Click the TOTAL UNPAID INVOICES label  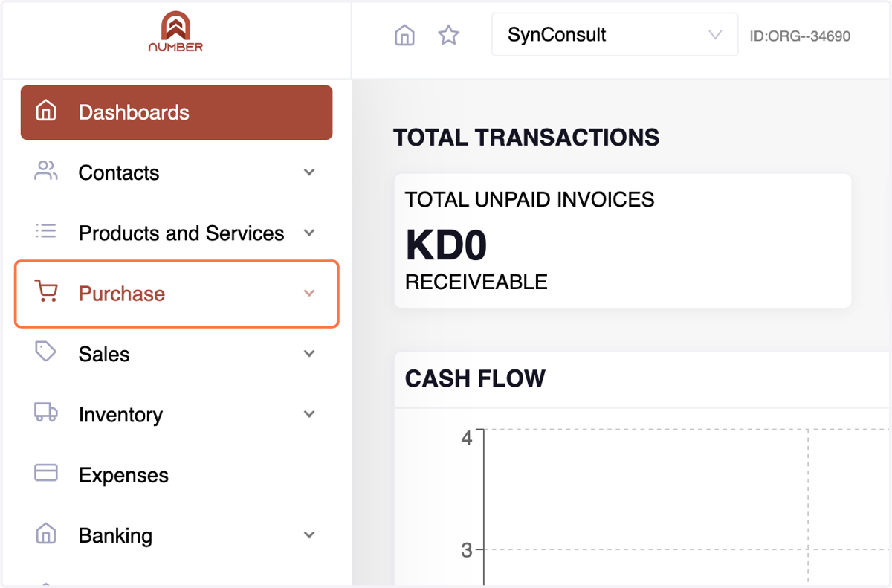pos(530,199)
